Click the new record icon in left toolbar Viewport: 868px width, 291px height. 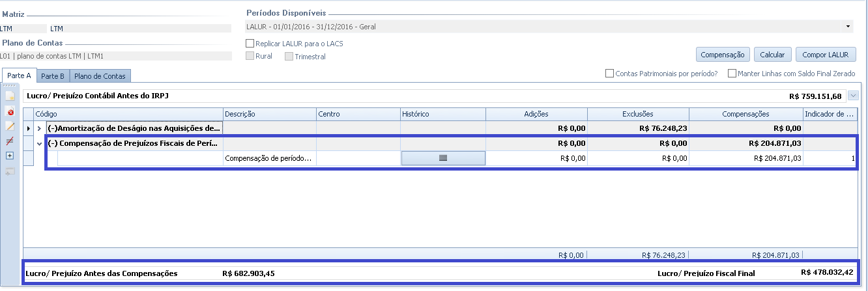(10, 96)
